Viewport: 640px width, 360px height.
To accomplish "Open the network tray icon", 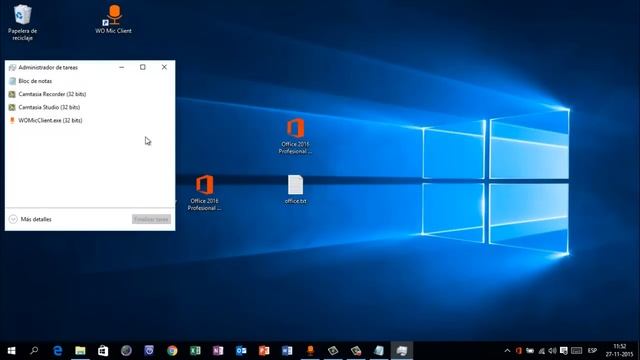I will coord(542,351).
